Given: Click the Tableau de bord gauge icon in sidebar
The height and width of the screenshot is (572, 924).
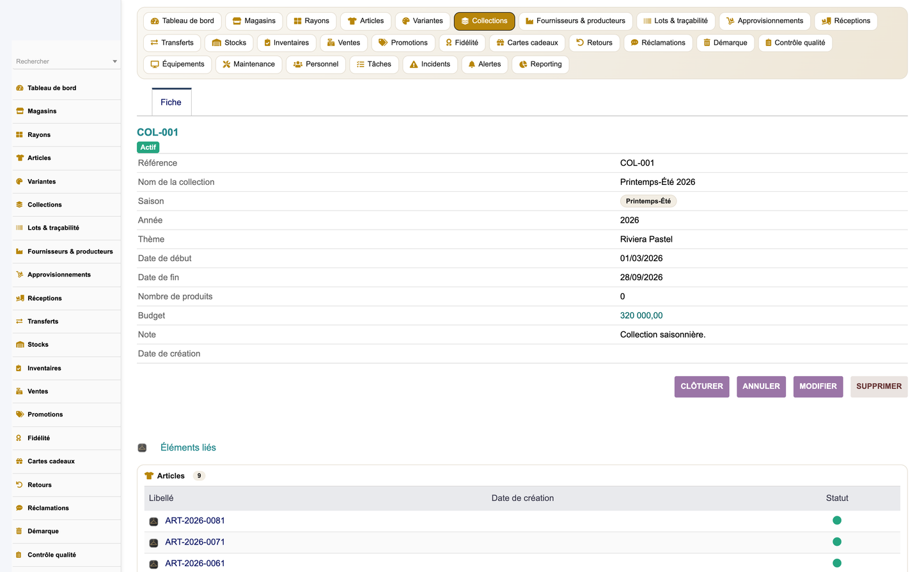Looking at the screenshot, I should pyautogui.click(x=19, y=88).
